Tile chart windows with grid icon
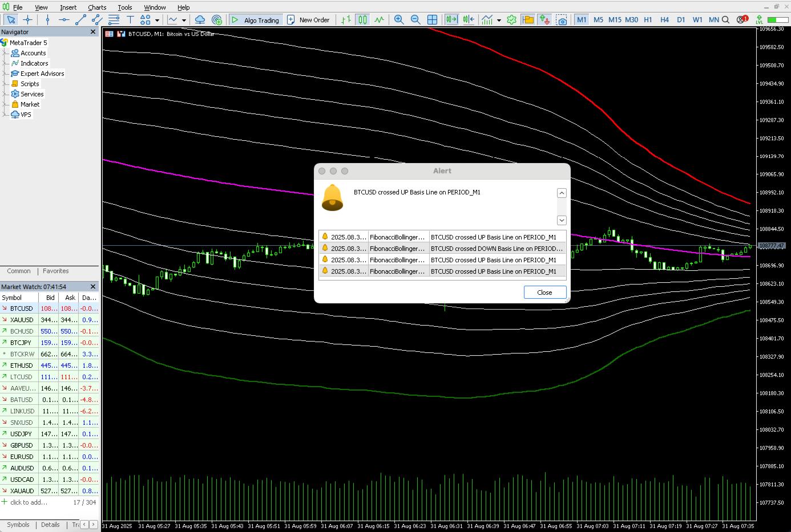791x532 pixels. coord(432,20)
